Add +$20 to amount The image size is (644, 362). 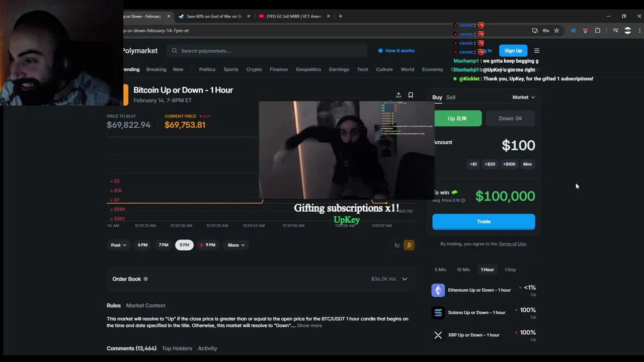[490, 164]
